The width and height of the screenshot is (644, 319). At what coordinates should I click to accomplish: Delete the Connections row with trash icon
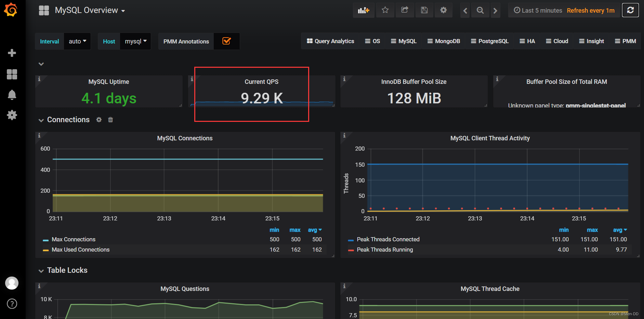110,120
